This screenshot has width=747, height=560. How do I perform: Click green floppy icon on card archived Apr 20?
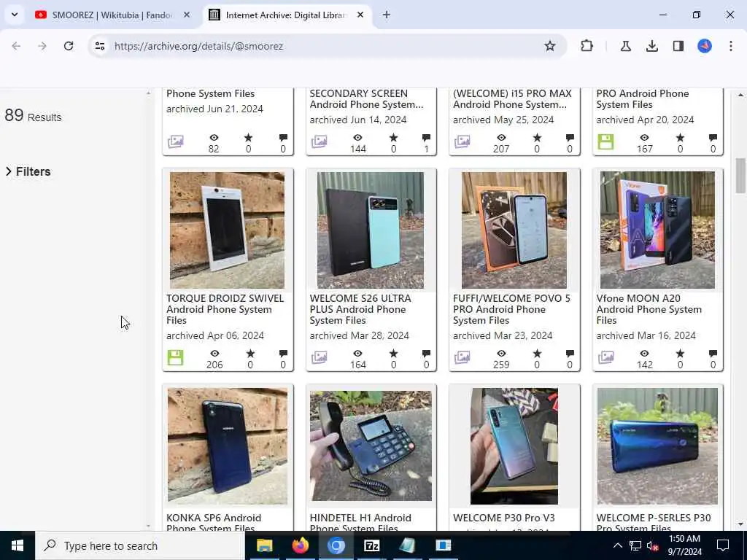point(606,141)
